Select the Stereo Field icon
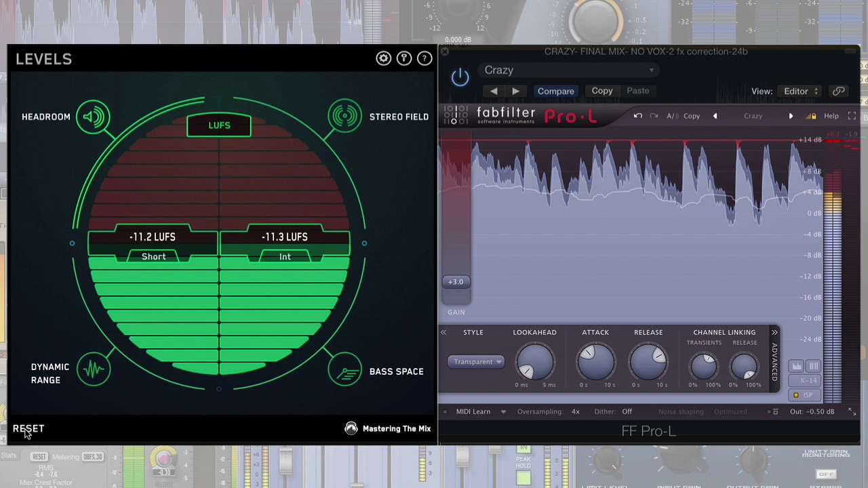Screen dimensions: 868x488 [344, 117]
